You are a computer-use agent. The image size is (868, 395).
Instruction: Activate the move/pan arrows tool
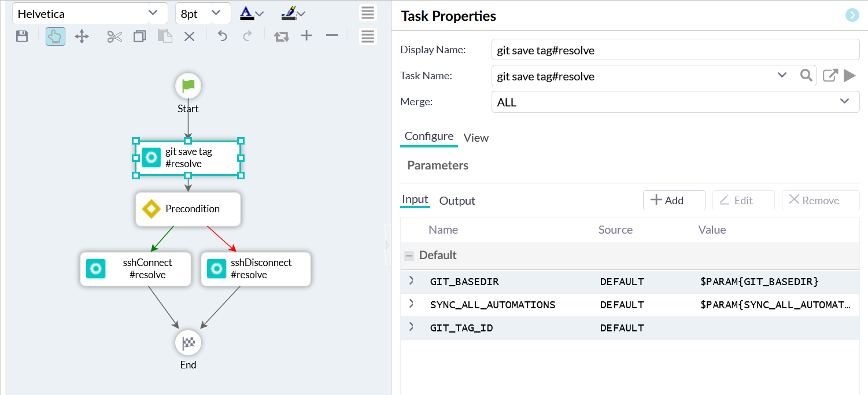(82, 36)
